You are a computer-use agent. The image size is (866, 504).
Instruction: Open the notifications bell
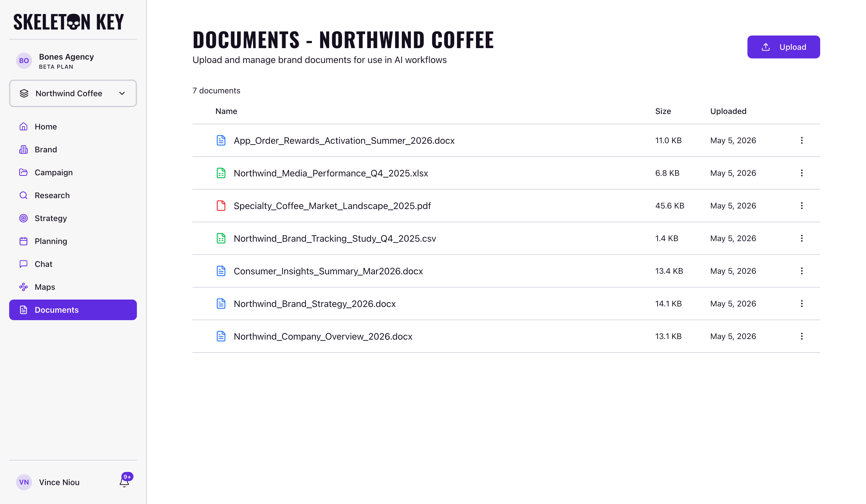click(124, 482)
